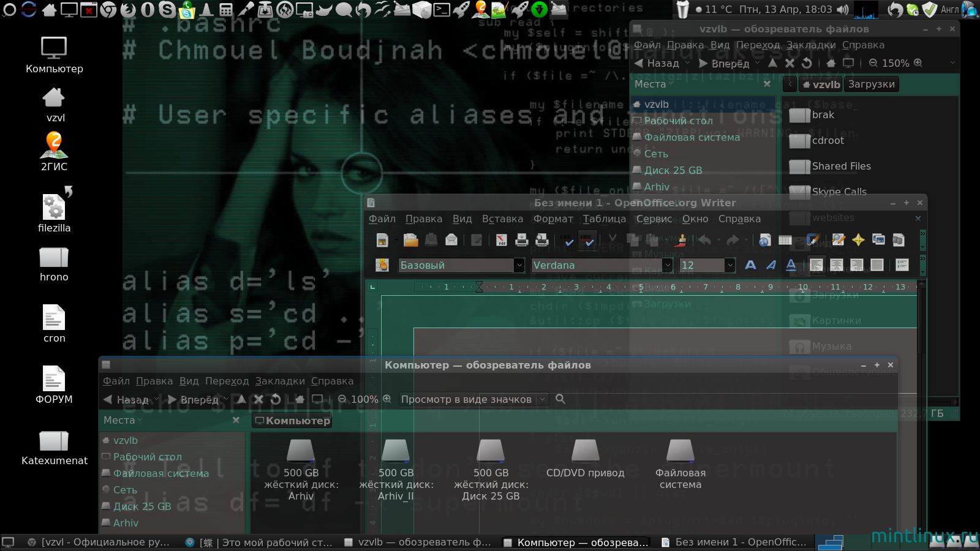This screenshot has width=980, height=551.
Task: Open Места sidebar selector in Компьютер window
Action: pyautogui.click(x=123, y=420)
